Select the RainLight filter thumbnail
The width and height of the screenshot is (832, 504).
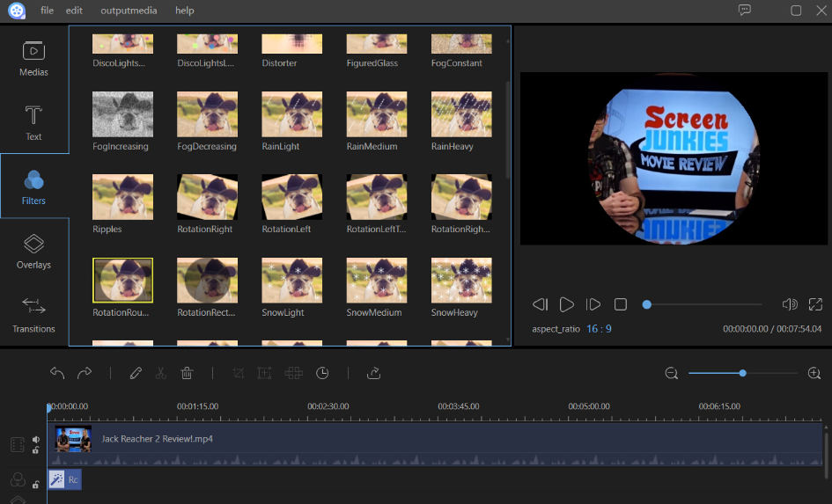click(291, 114)
